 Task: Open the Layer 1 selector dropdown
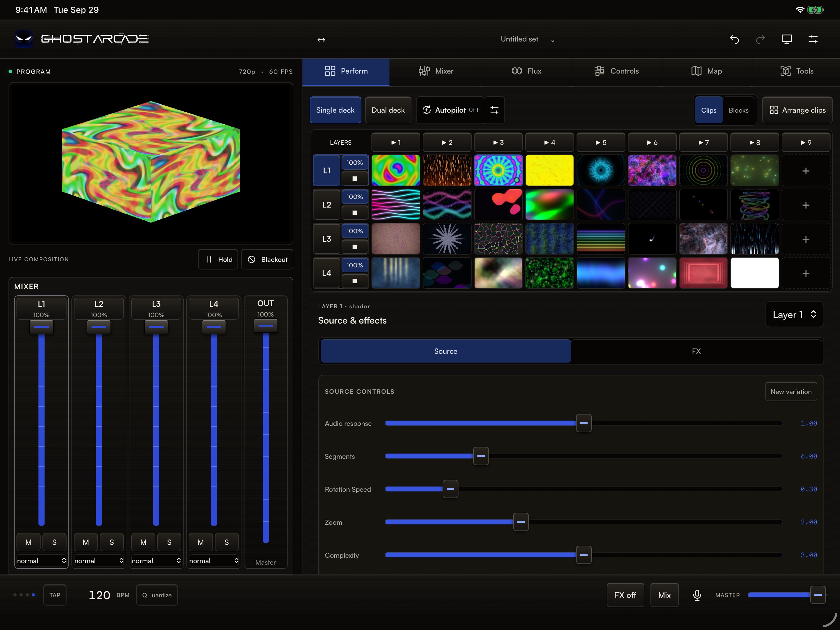795,314
